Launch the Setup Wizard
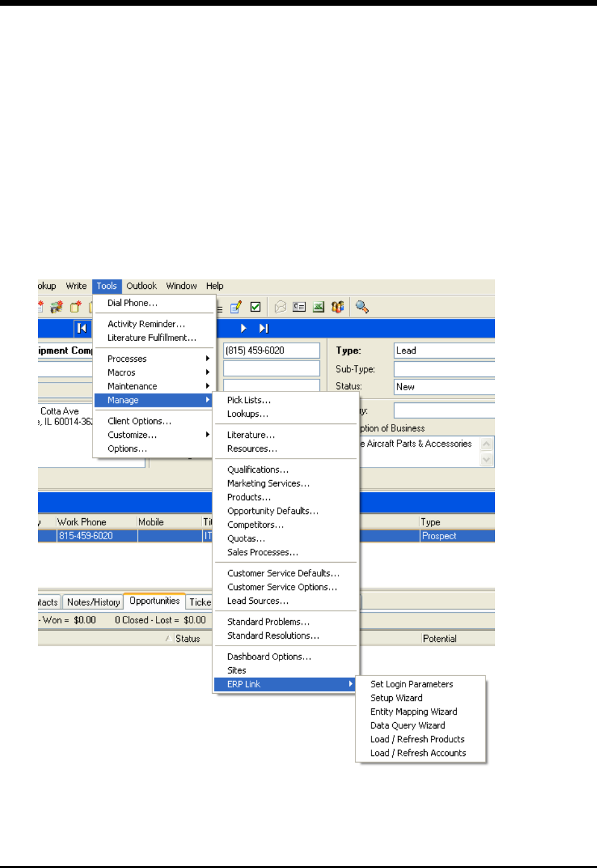This screenshot has width=597, height=868. pos(421,698)
